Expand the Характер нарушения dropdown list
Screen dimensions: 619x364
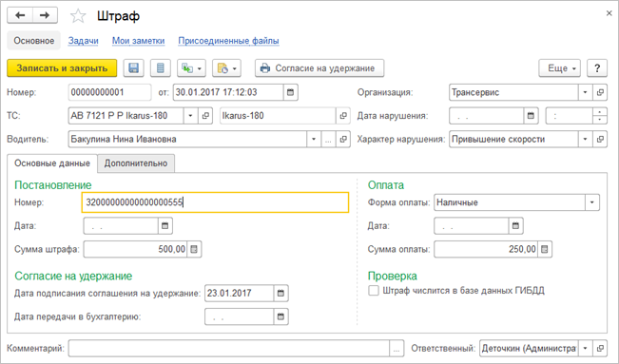tap(585, 139)
